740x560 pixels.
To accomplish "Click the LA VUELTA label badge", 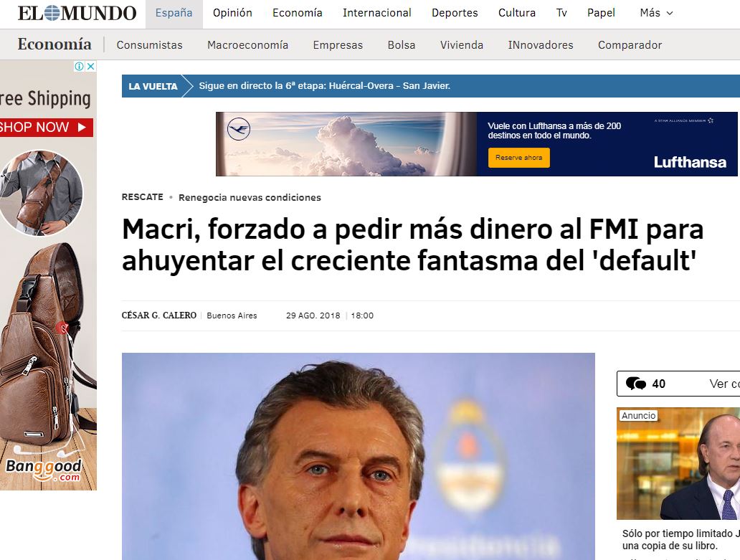I will click(153, 86).
